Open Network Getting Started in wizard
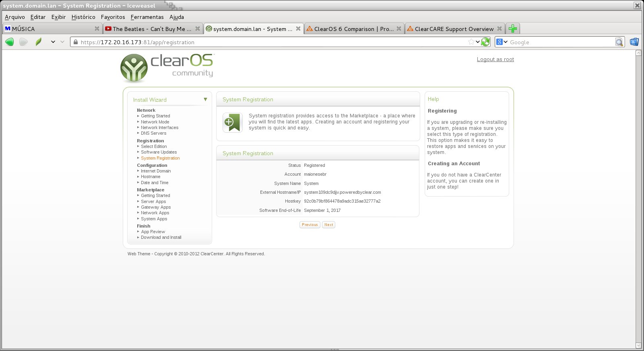Image resolution: width=644 pixels, height=351 pixels. [x=155, y=116]
